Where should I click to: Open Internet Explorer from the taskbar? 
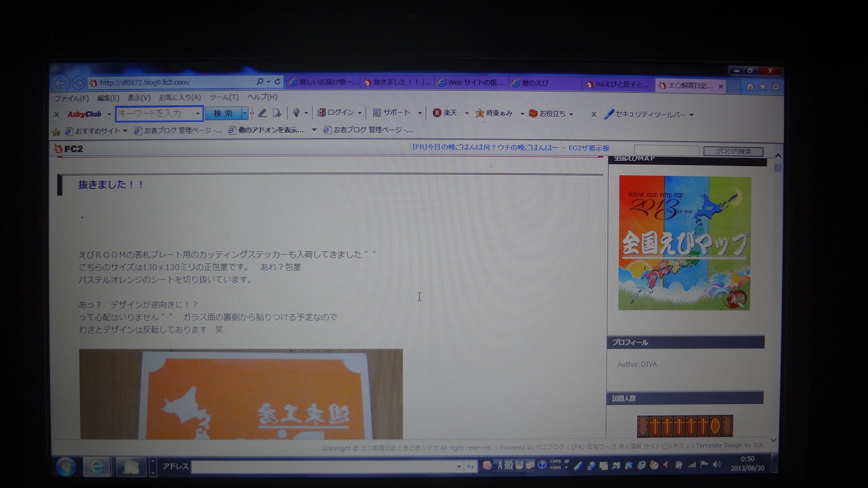point(96,467)
